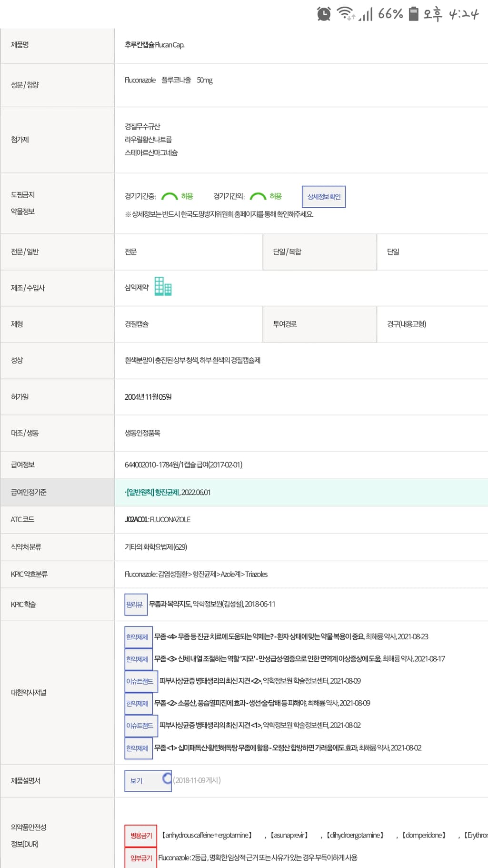Click approval date 2004년 11월 05일

point(148,397)
